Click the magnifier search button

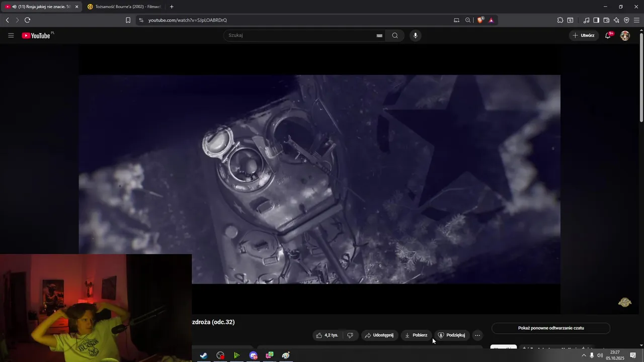point(395,35)
